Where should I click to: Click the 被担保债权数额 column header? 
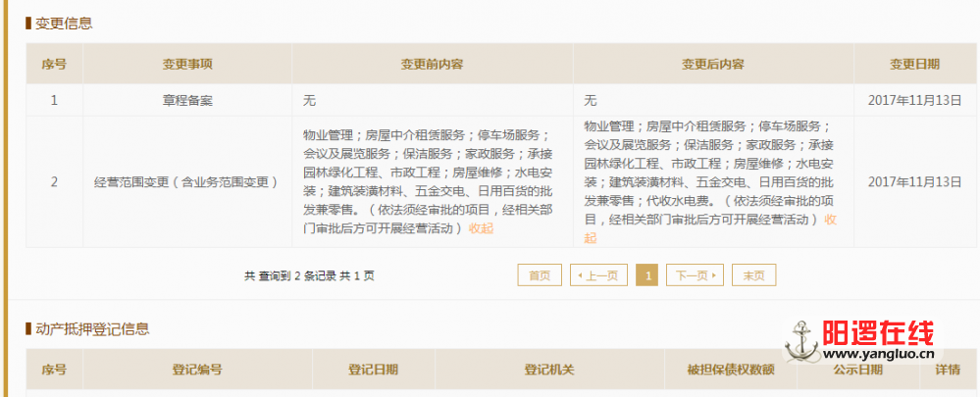pyautogui.click(x=730, y=370)
